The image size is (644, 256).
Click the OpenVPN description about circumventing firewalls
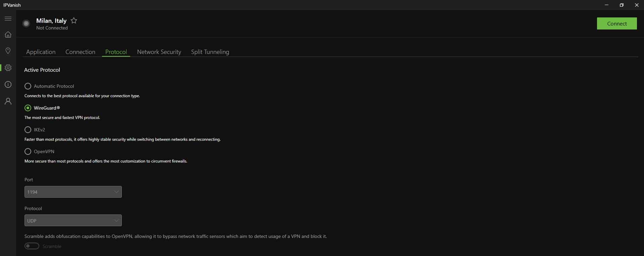[x=106, y=161]
